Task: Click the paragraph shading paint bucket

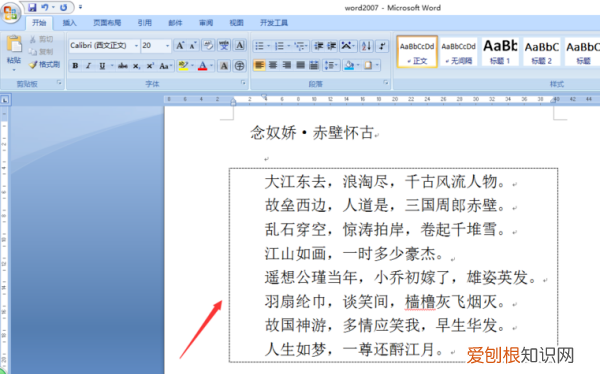Action: coord(349,65)
